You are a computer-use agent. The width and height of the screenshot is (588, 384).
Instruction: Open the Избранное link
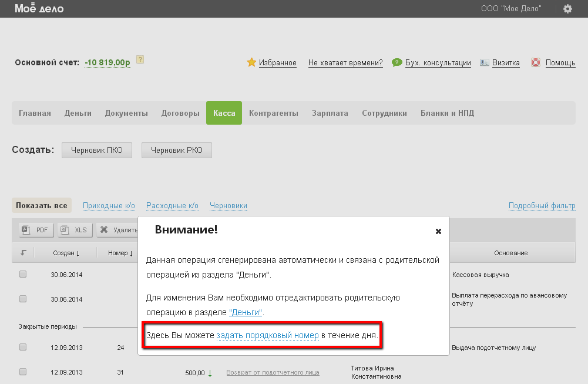(x=277, y=63)
